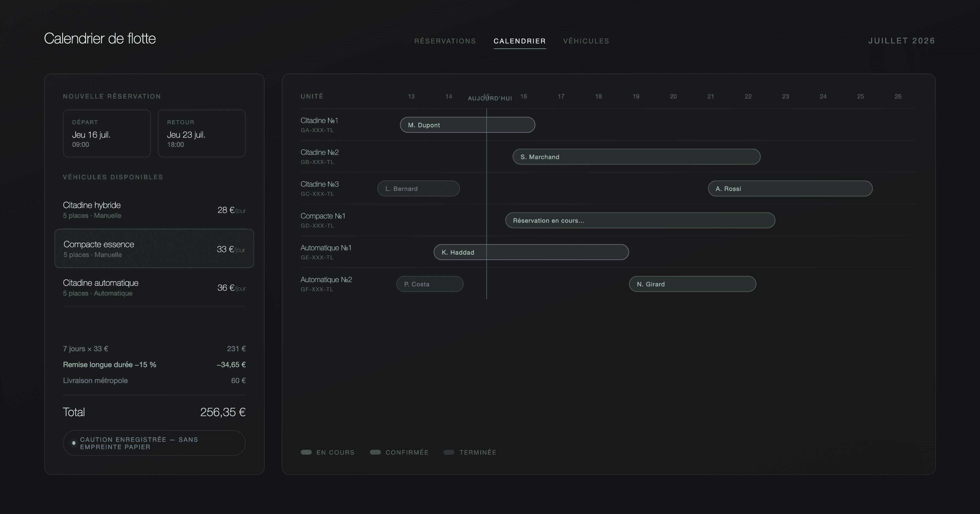Select the N. Girard booking bar
This screenshot has height=514, width=980.
coord(692,284)
